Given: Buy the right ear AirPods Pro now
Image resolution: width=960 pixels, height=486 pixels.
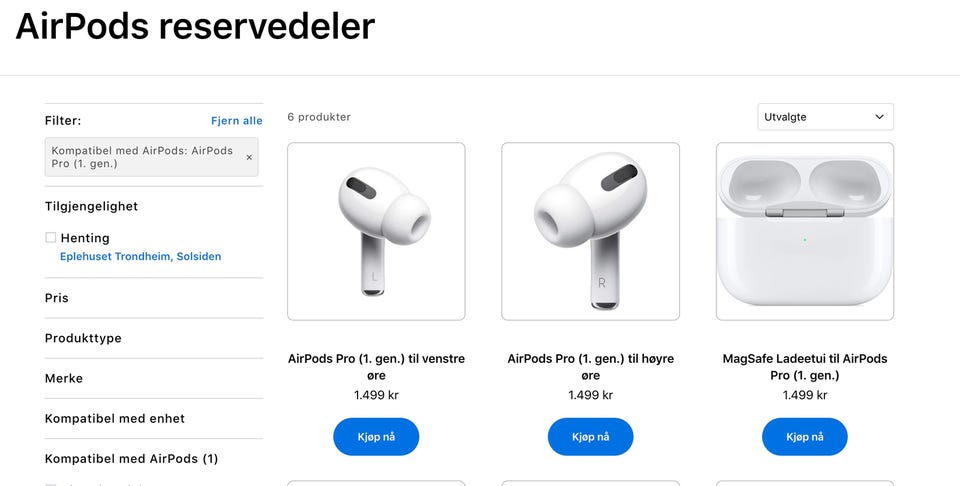Looking at the screenshot, I should (590, 436).
